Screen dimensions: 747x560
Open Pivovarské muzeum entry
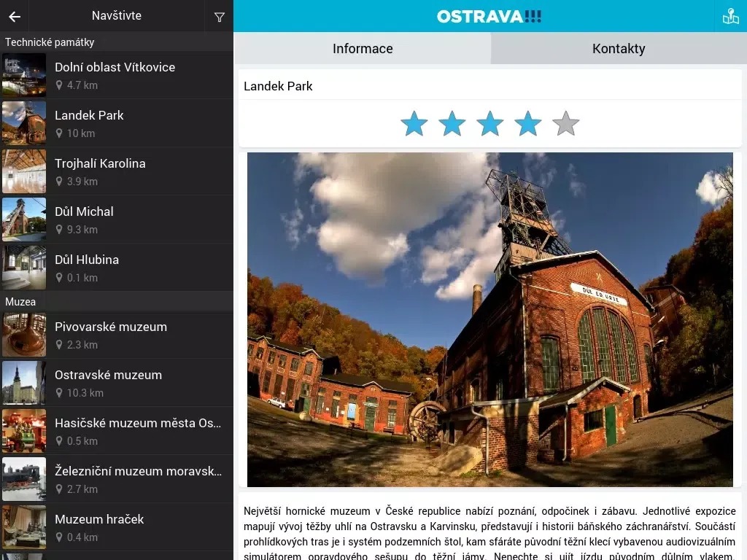coord(117,335)
